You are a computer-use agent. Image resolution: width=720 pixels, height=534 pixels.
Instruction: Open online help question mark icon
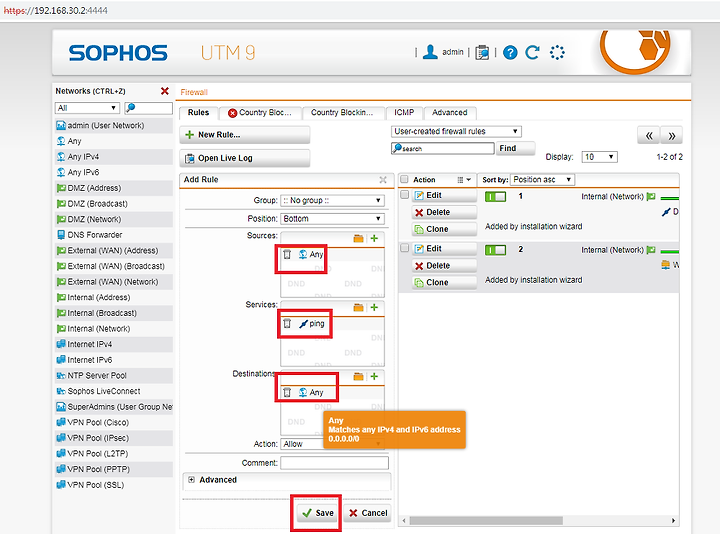coord(510,53)
